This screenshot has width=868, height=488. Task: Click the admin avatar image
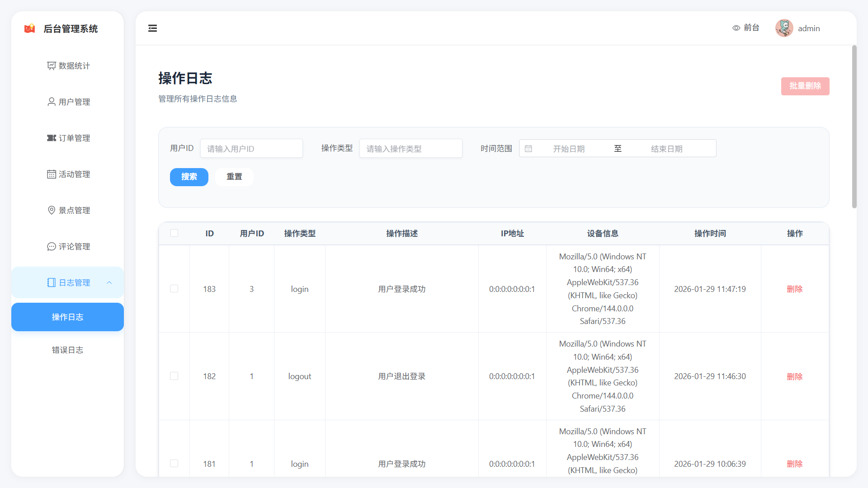784,28
